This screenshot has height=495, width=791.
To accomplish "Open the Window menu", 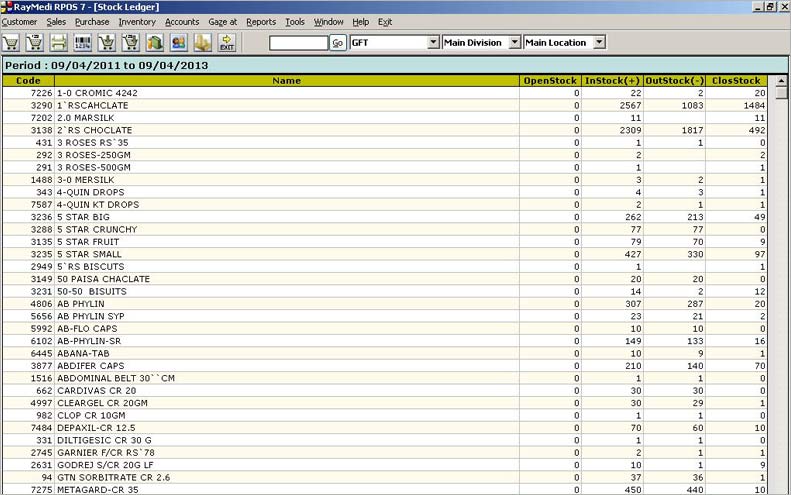I will pyautogui.click(x=328, y=22).
